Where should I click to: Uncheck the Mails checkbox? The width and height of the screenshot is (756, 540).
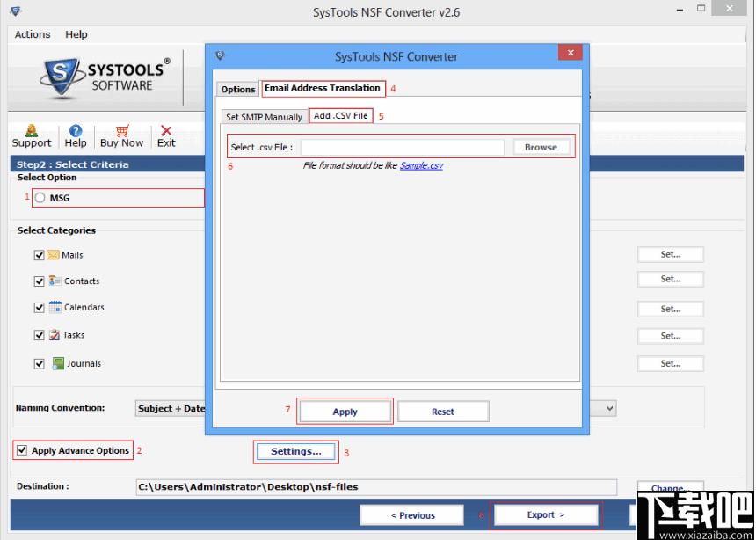coord(39,255)
